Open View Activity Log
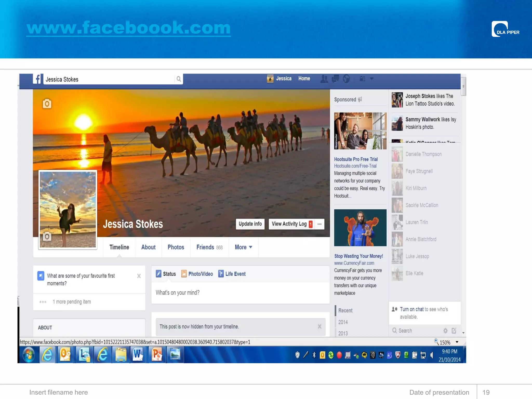The width and height of the screenshot is (532, 399). point(291,224)
